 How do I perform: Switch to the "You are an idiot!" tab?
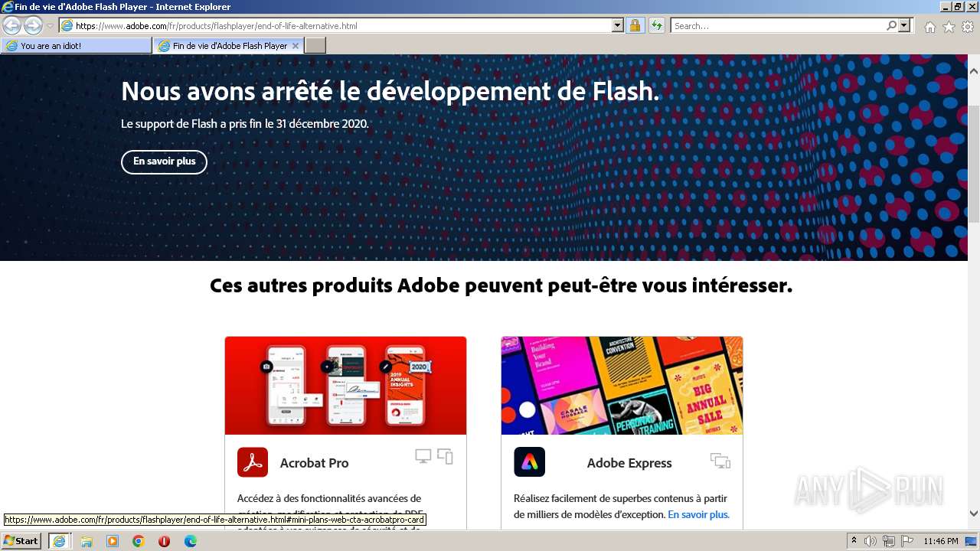tap(77, 46)
